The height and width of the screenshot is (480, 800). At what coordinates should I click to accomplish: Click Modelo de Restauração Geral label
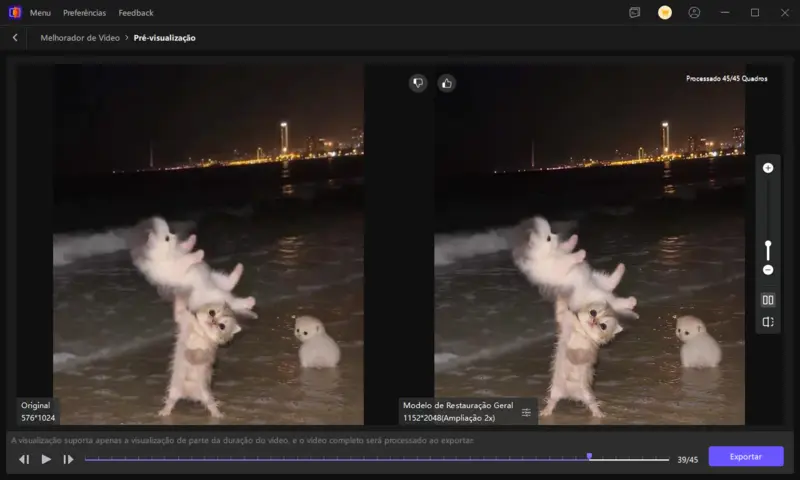click(x=458, y=406)
